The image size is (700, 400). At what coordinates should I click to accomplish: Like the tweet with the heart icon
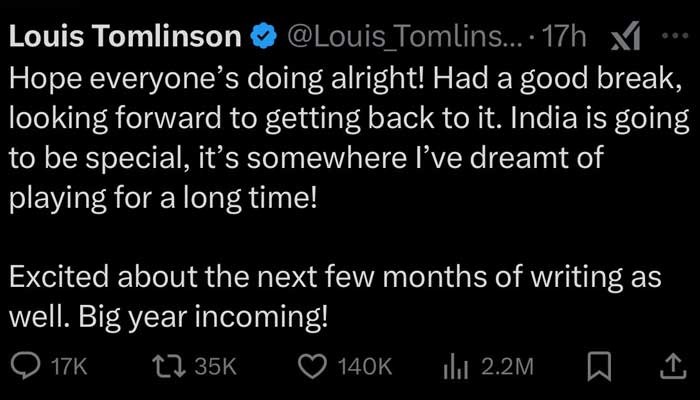coord(313,367)
